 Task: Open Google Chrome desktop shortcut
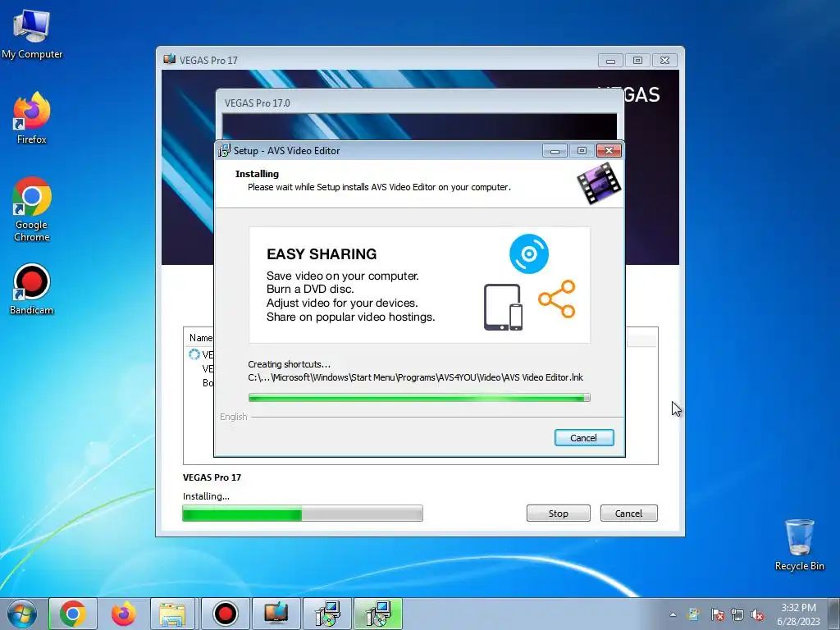tap(32, 209)
